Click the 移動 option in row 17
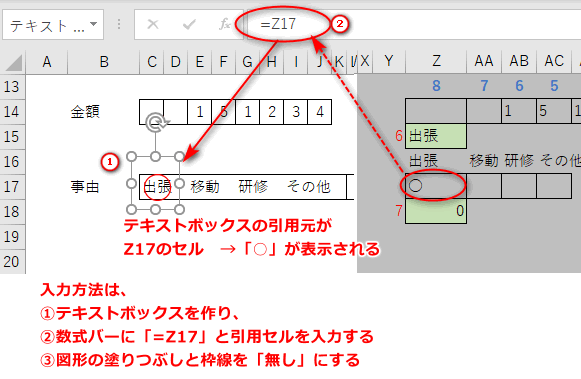This screenshot has height=379, width=581. (205, 186)
